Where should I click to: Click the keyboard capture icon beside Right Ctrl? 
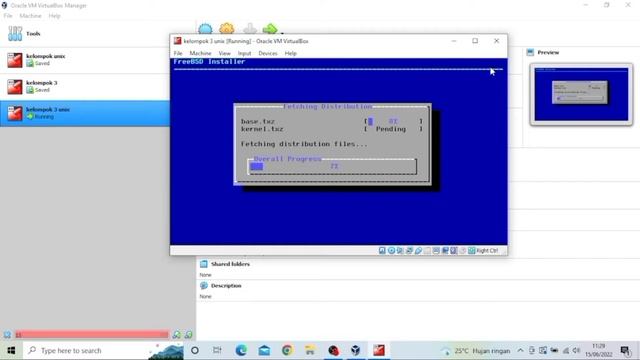coord(471,251)
